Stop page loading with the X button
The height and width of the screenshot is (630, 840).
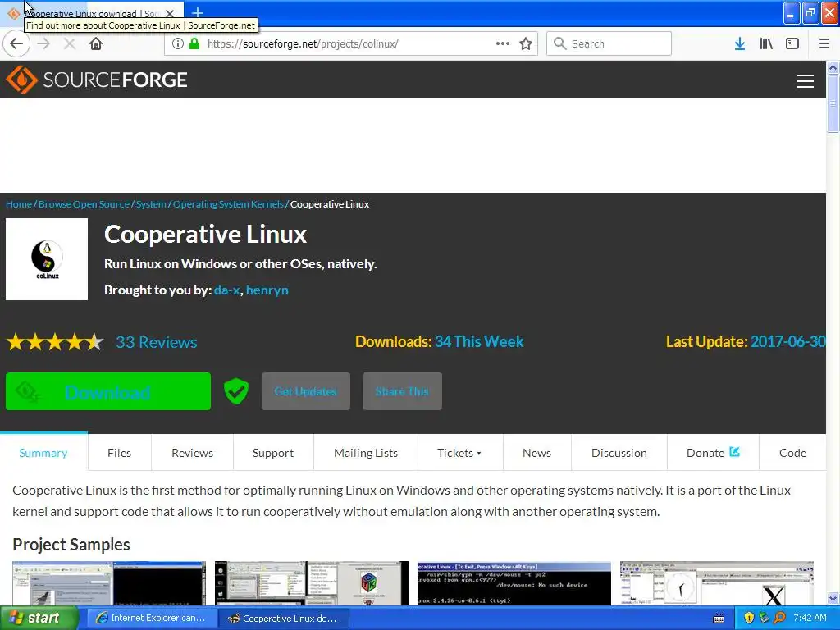pyautogui.click(x=69, y=44)
